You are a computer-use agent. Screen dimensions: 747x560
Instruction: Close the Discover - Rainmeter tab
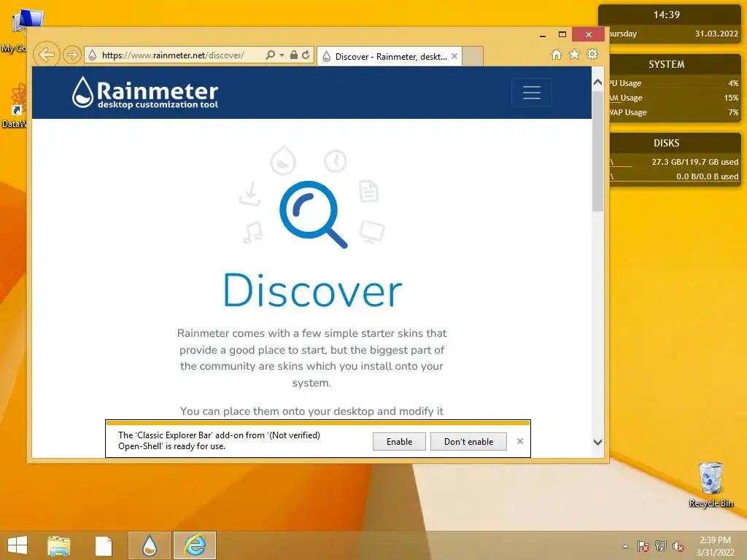point(454,56)
